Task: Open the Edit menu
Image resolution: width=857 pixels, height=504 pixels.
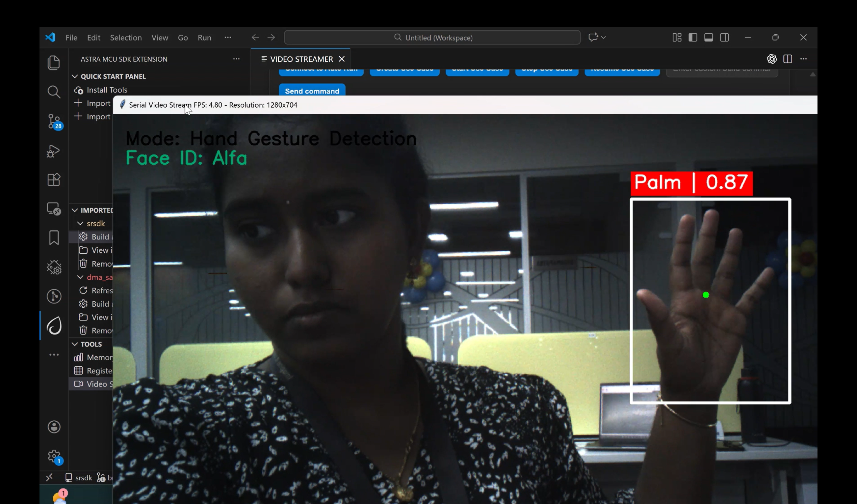Action: click(94, 37)
